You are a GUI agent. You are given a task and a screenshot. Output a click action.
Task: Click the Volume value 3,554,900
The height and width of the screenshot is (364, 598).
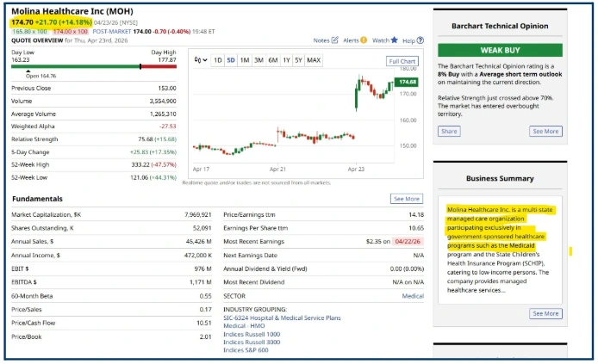point(163,102)
